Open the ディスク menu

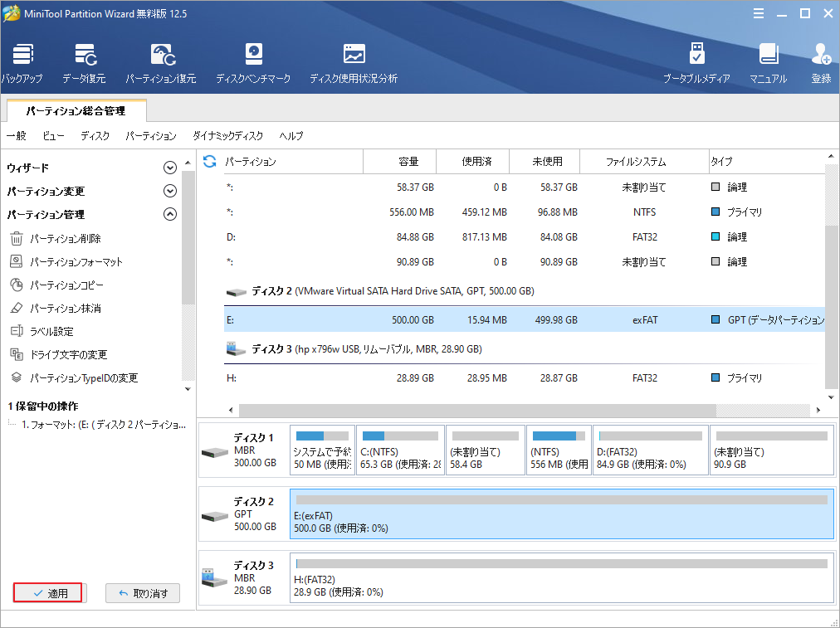(x=95, y=136)
